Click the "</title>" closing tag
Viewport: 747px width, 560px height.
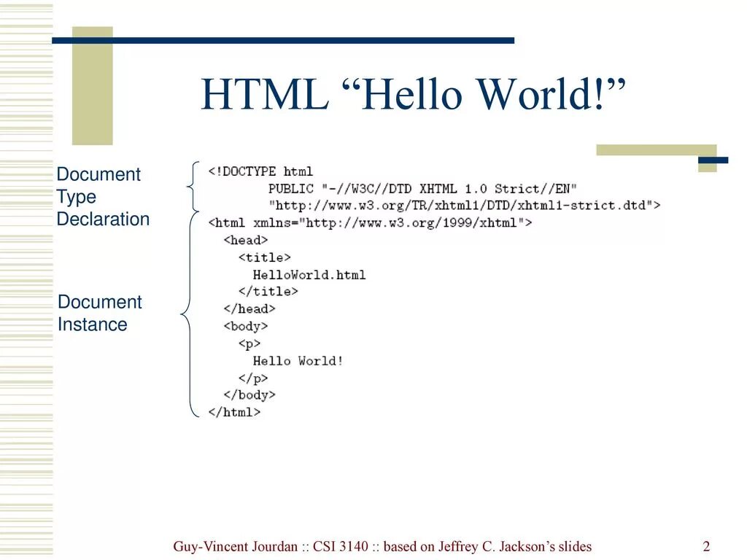click(268, 292)
